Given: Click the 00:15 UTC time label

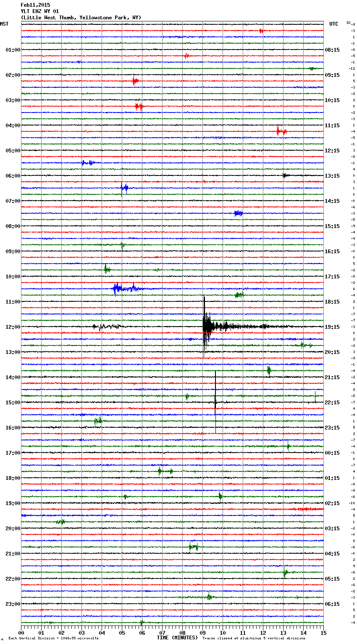Looking at the screenshot, I should pyautogui.click(x=332, y=453).
